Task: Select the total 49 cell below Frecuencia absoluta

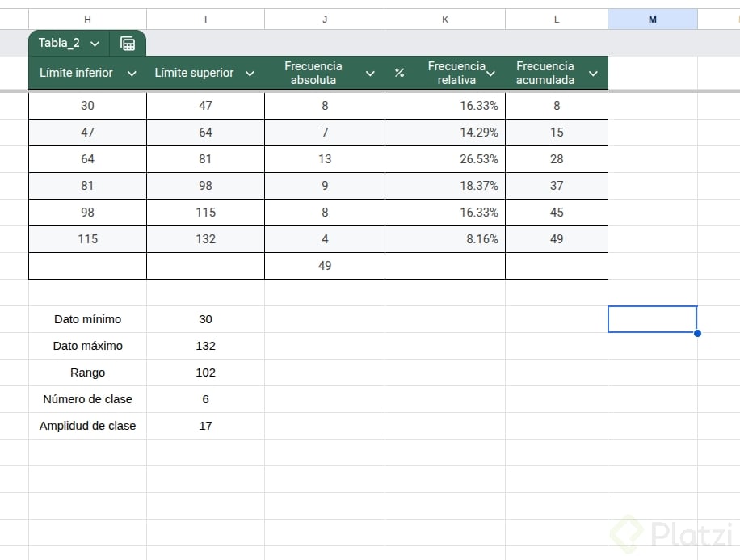Action: coord(325,266)
